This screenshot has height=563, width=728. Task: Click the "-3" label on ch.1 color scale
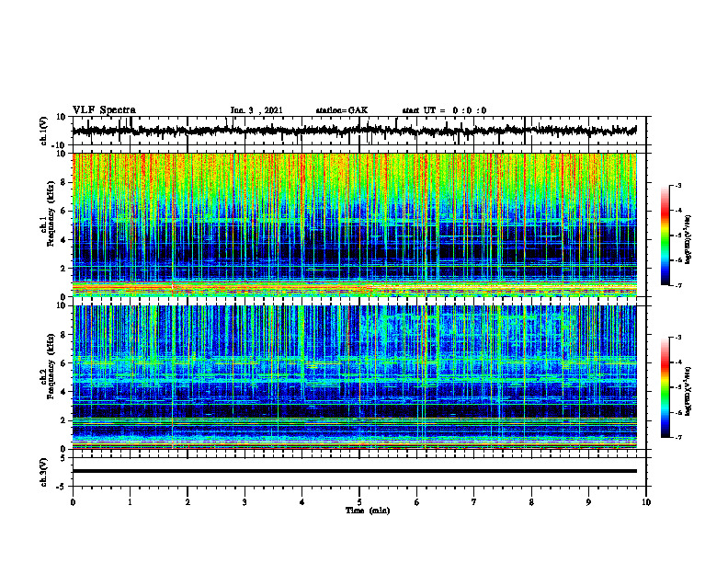(x=677, y=185)
